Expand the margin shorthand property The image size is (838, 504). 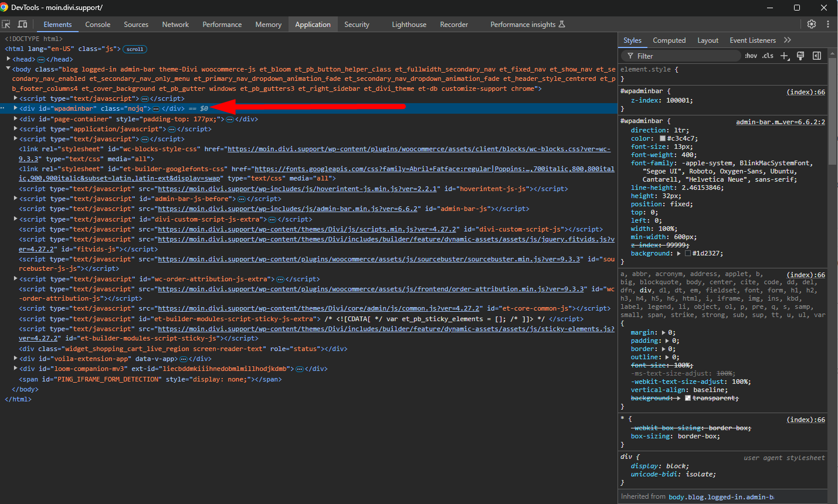pos(664,332)
